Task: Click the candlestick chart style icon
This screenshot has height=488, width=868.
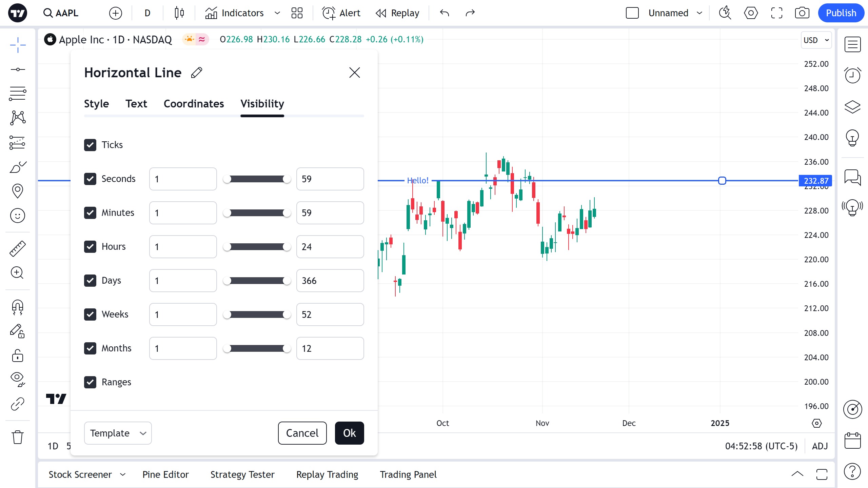Action: click(179, 13)
